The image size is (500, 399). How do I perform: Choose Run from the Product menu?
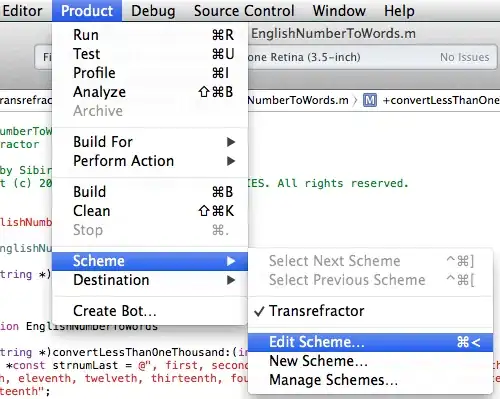coord(150,35)
